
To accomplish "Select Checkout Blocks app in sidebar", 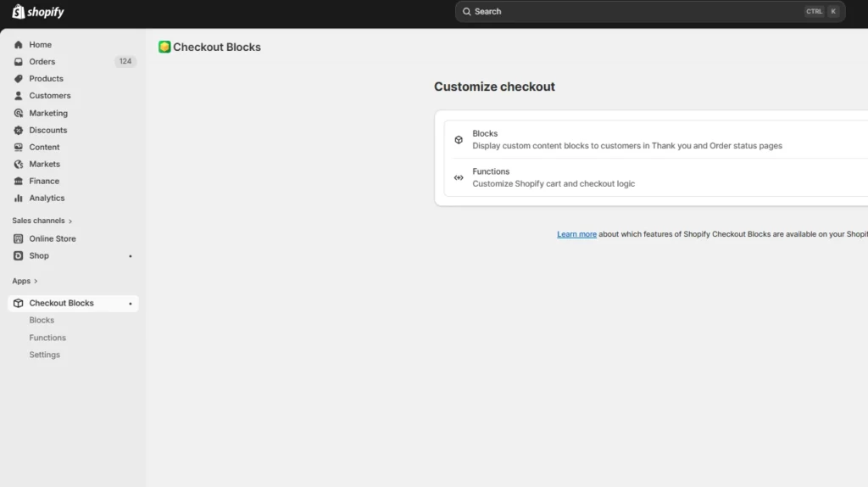I will coord(73,303).
